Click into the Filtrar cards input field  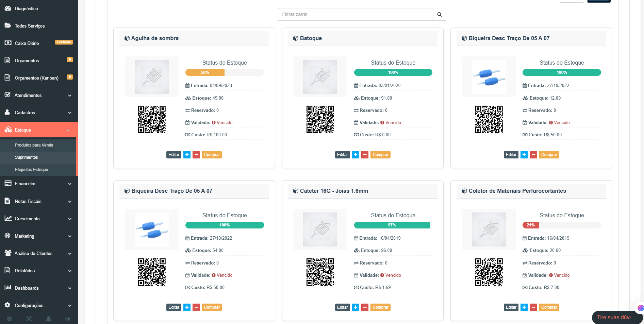pyautogui.click(x=356, y=14)
